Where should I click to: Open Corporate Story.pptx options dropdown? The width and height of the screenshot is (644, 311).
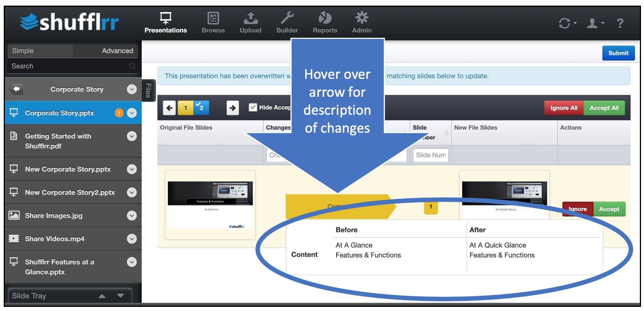pos(132,113)
